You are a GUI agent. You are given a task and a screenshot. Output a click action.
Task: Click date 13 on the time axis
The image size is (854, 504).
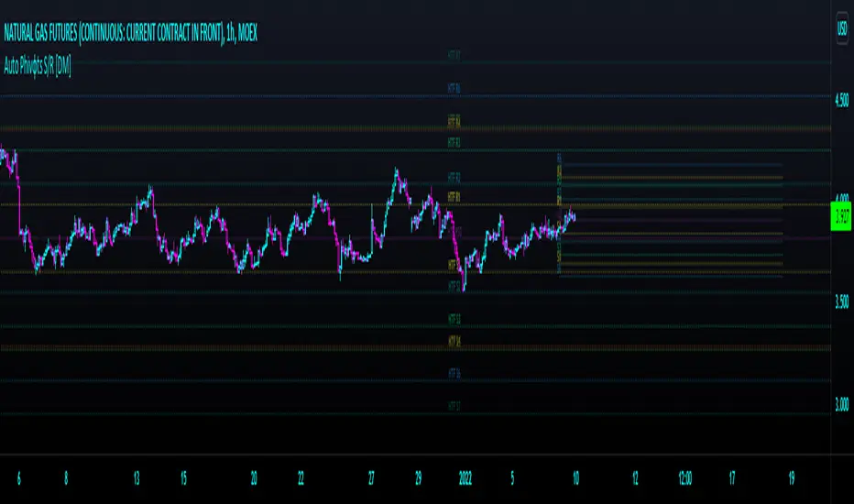pyautogui.click(x=137, y=478)
